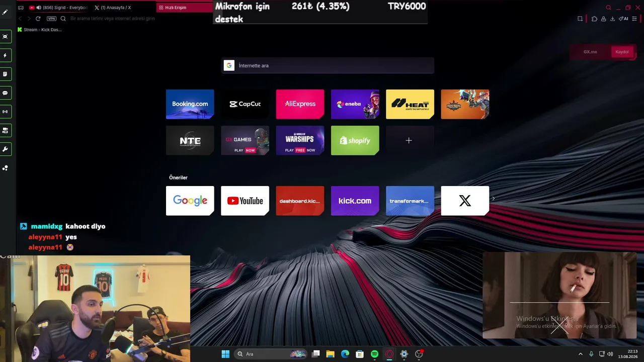Open File Explorer from the taskbar
The width and height of the screenshot is (644, 362).
[x=330, y=354]
